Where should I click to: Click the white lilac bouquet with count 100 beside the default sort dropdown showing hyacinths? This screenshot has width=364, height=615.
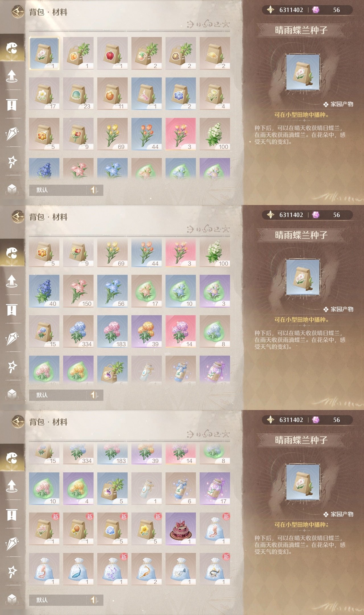(x=215, y=134)
